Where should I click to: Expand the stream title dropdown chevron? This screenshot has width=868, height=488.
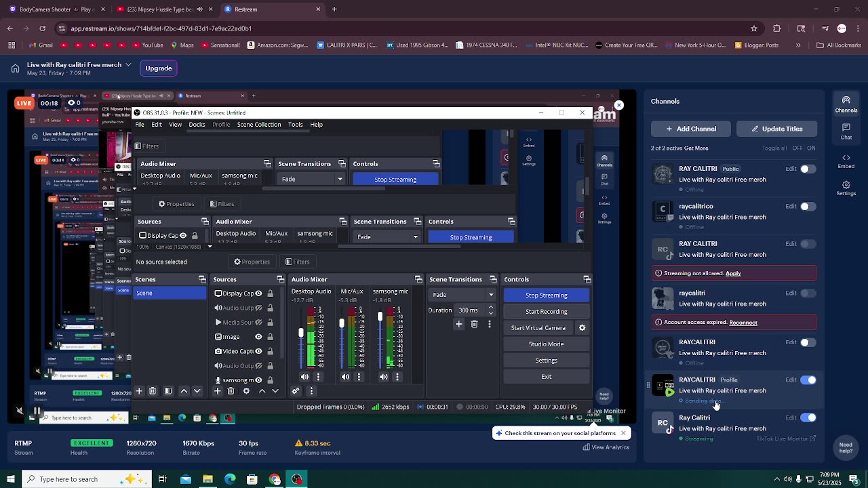(128, 64)
